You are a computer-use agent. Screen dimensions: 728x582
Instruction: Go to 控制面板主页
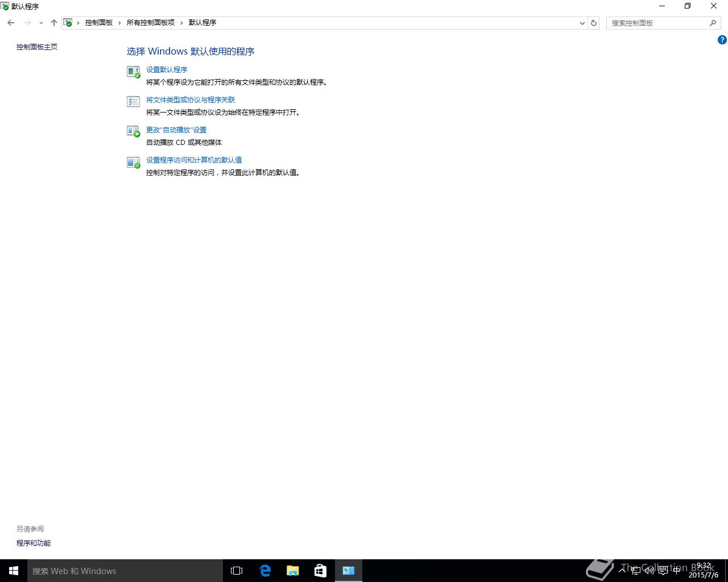37,47
